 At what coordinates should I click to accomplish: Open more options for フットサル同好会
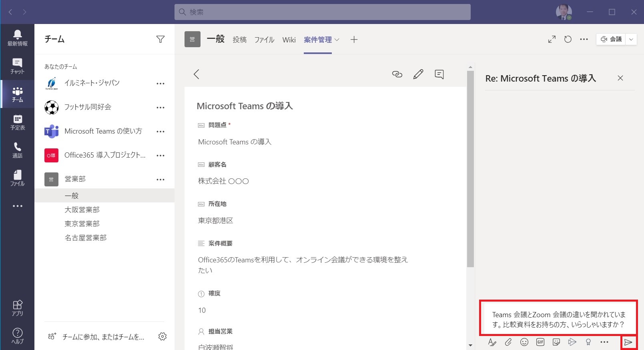point(160,108)
